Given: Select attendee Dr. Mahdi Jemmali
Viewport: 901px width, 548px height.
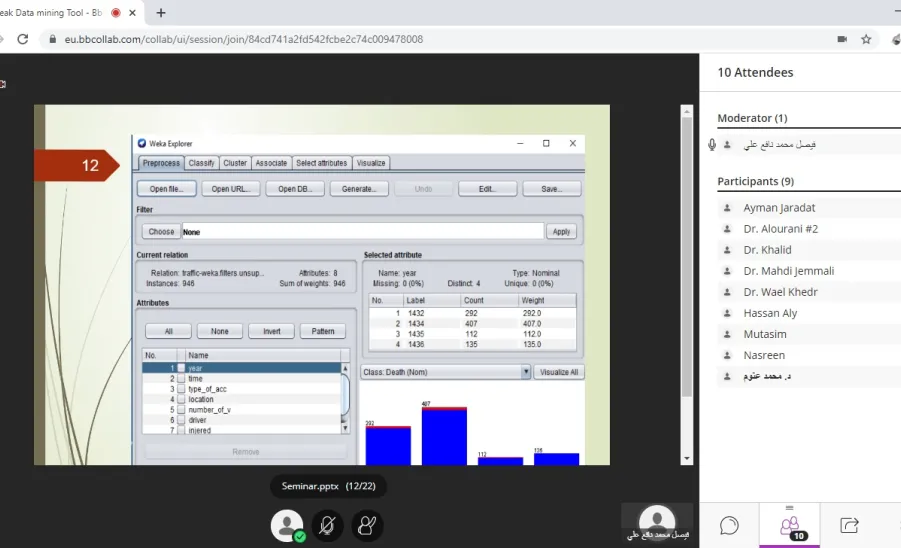Looking at the screenshot, I should [x=788, y=271].
